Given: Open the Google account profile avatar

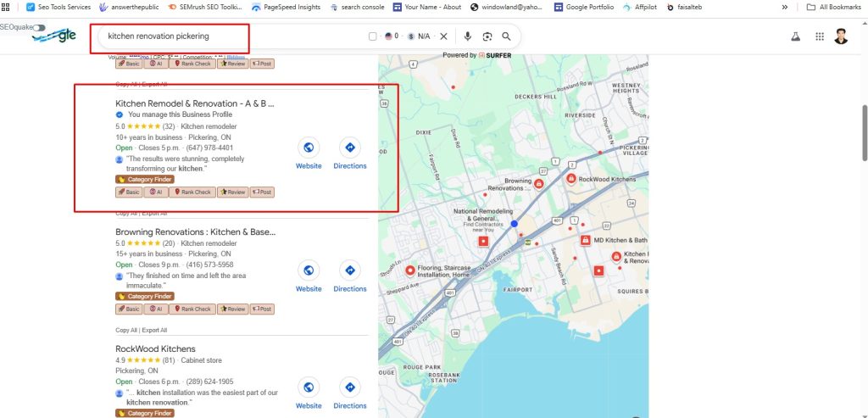Looking at the screenshot, I should 841,36.
